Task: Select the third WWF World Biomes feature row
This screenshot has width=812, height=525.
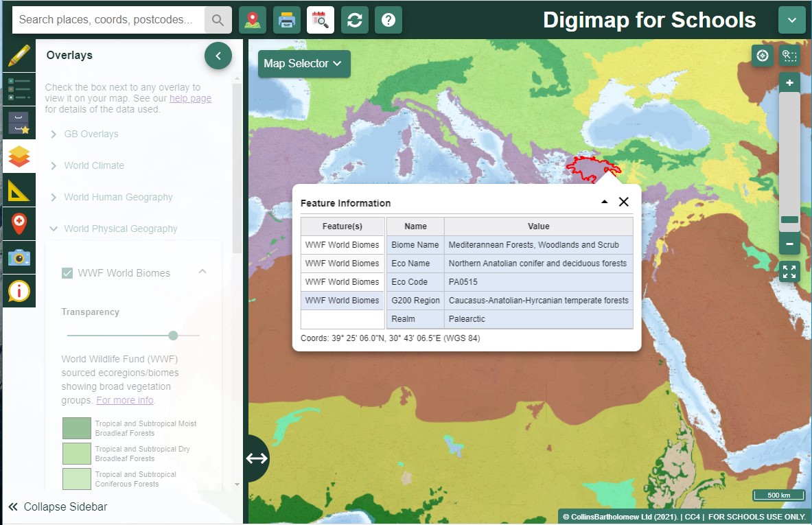Action: pyautogui.click(x=342, y=282)
